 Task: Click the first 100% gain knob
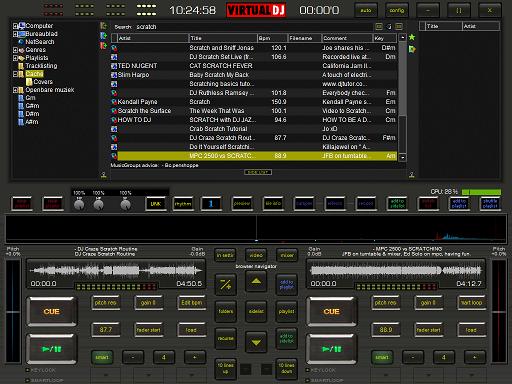click(x=79, y=204)
